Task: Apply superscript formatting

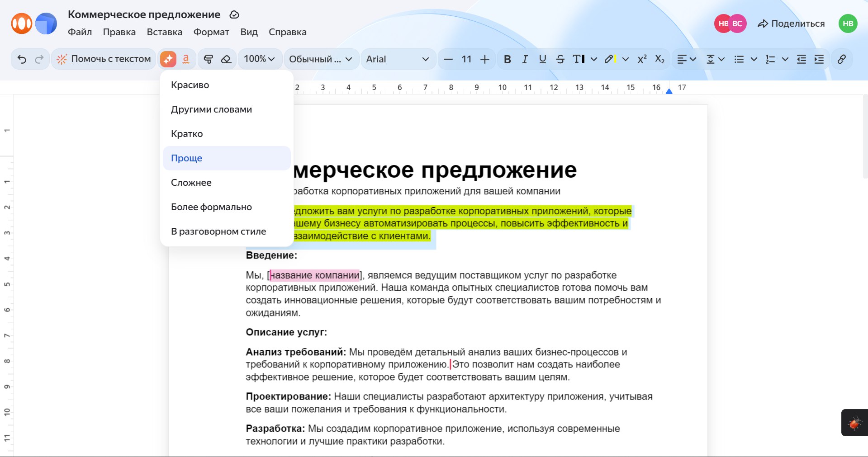Action: pyautogui.click(x=642, y=59)
